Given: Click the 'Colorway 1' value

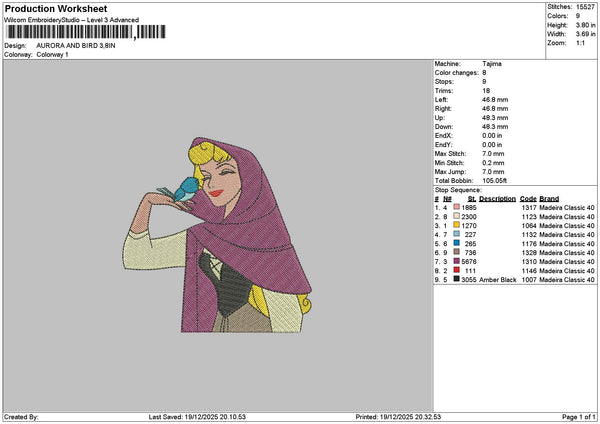Looking at the screenshot, I should [x=52, y=55].
